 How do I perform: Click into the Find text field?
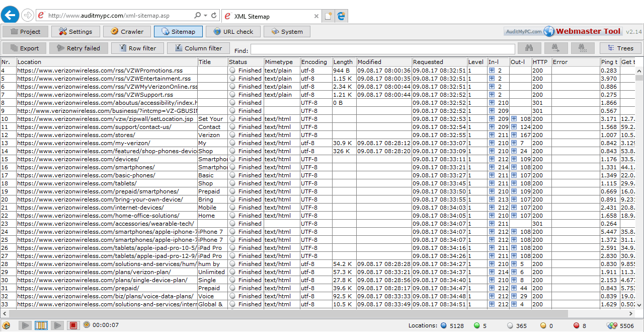tap(383, 49)
